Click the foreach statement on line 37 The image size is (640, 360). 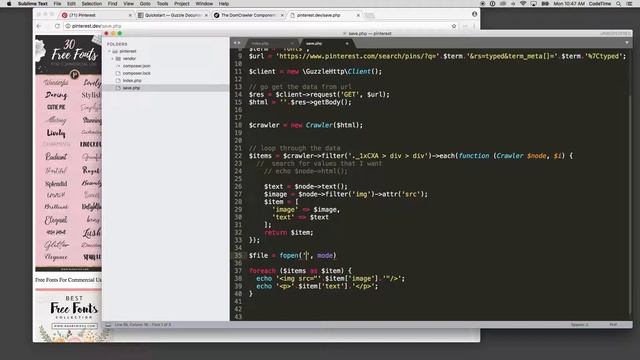click(300, 271)
